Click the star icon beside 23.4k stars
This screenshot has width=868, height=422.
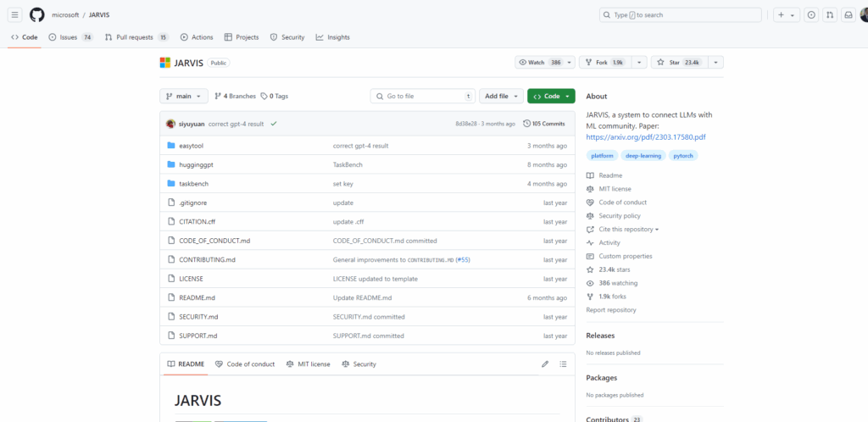point(590,270)
